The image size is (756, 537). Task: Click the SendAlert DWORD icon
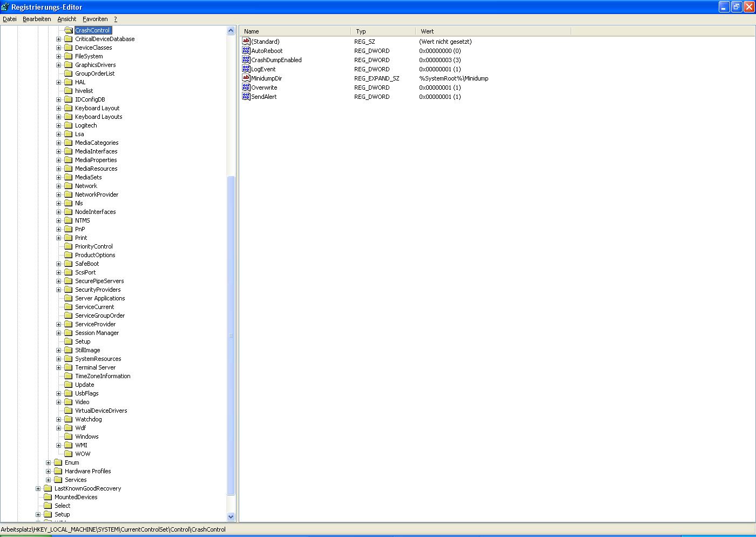pyautogui.click(x=246, y=97)
